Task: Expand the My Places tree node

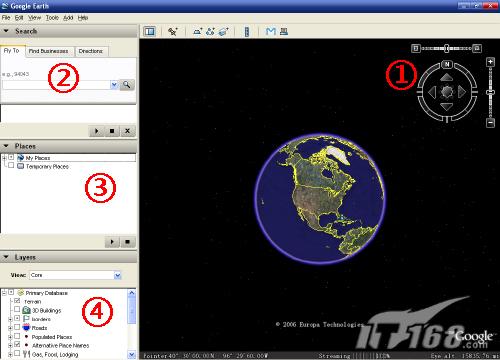Action: 4,157
